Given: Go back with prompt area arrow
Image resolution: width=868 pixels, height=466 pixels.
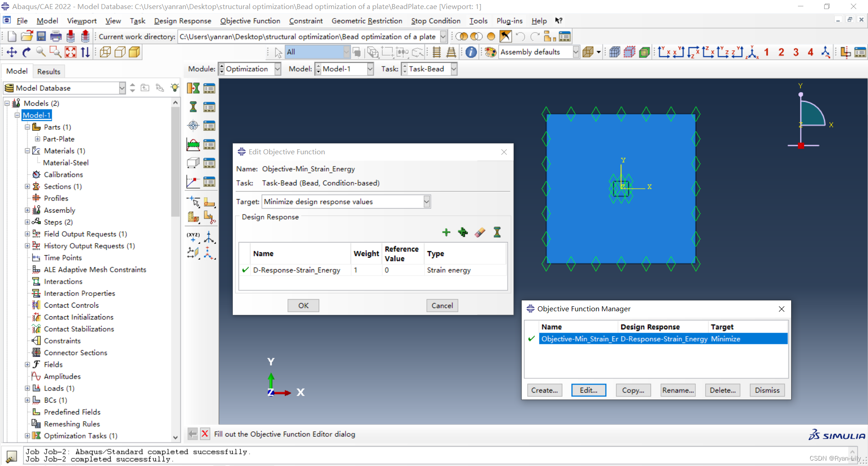Looking at the screenshot, I should click(193, 434).
